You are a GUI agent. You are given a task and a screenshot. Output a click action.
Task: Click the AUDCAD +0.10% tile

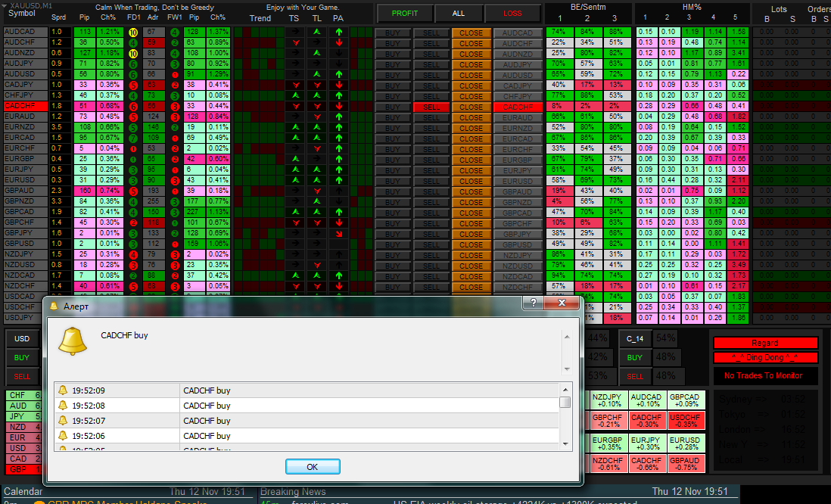(x=646, y=400)
